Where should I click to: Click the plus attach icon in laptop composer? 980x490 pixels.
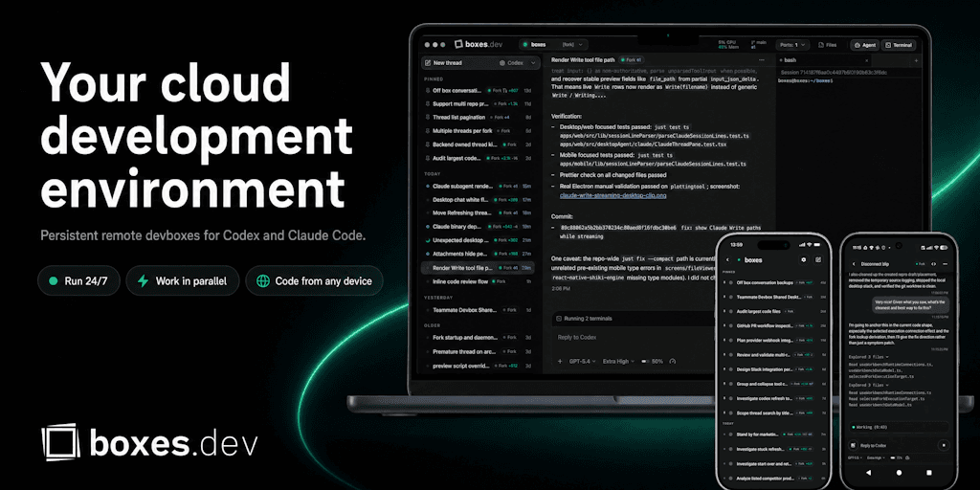point(559,361)
